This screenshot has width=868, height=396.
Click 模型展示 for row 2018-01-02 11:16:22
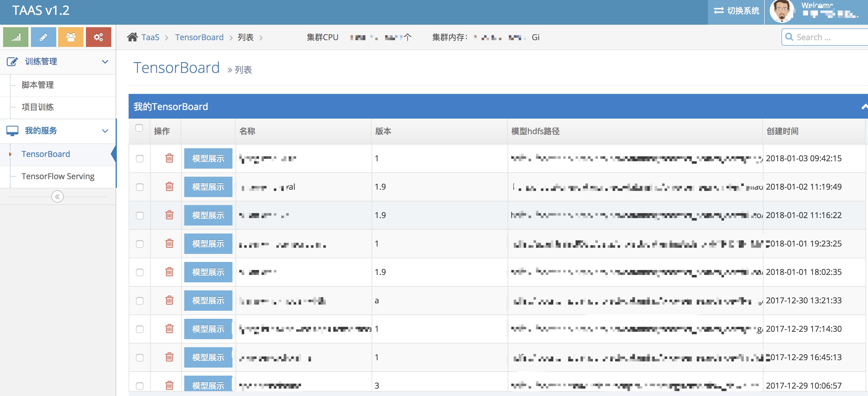(208, 215)
